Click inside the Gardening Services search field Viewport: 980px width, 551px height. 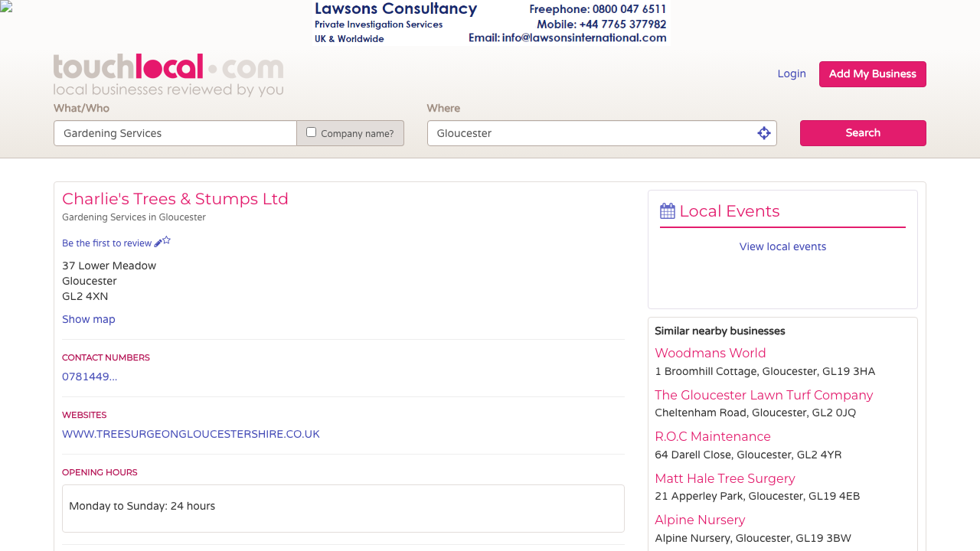click(175, 132)
